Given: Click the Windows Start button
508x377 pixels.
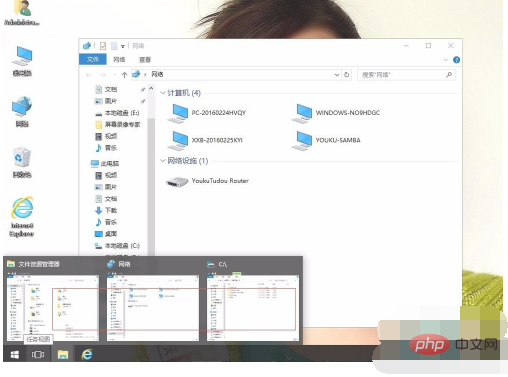Looking at the screenshot, I should pos(15,355).
